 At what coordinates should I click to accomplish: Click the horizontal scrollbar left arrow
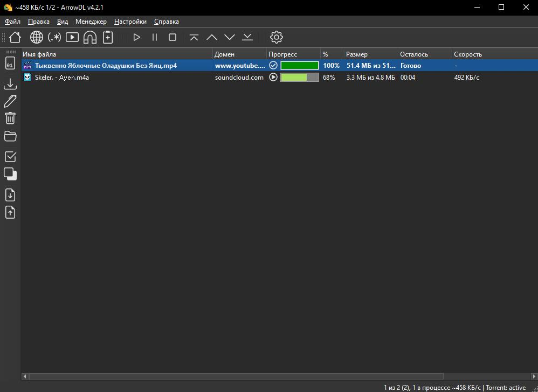coord(25,376)
